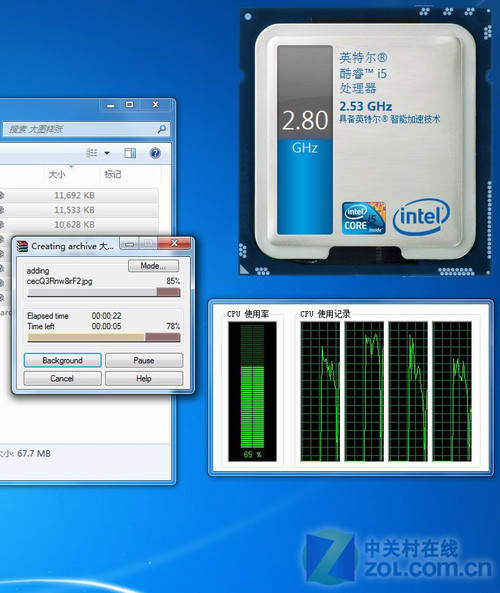Click the second CPU history core graph
The image size is (500, 593).
click(364, 391)
